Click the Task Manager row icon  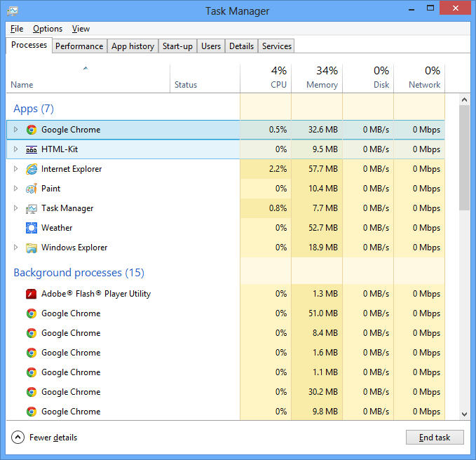tap(32, 208)
